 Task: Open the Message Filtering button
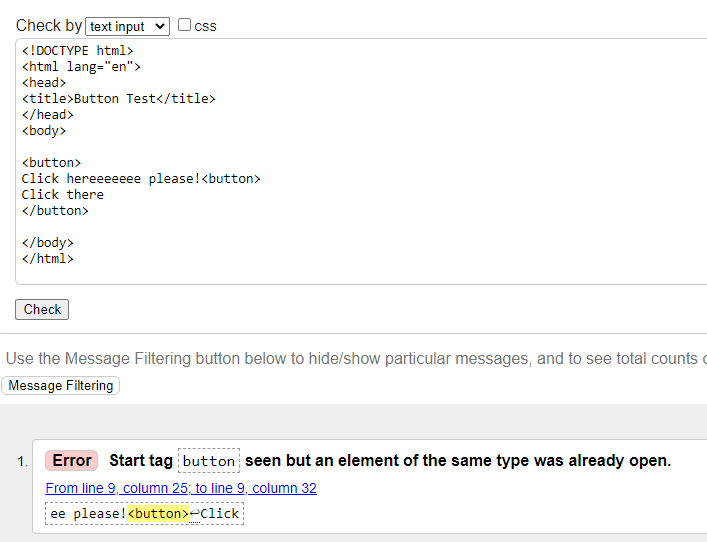coord(60,386)
